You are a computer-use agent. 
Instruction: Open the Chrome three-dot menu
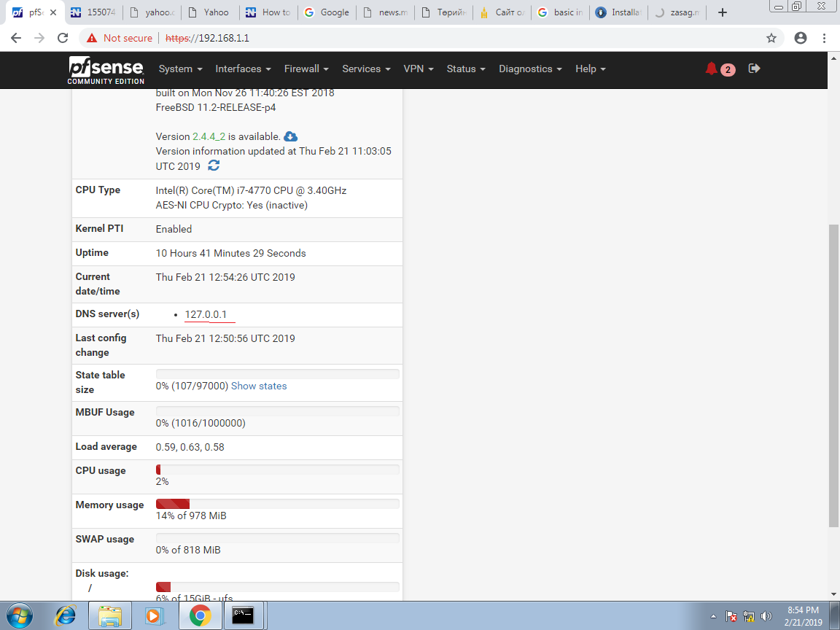click(824, 38)
